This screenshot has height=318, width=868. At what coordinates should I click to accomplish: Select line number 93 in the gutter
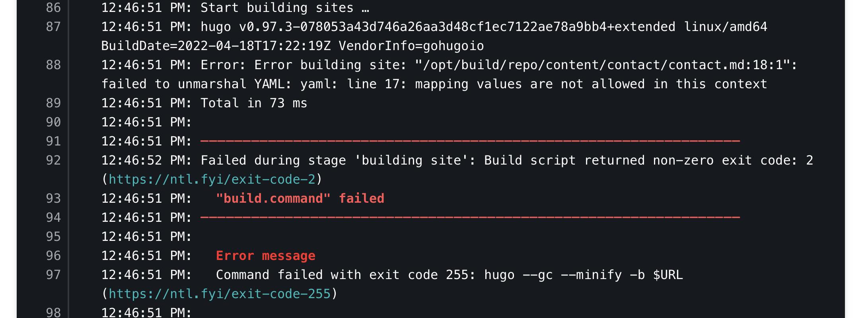[x=53, y=198]
